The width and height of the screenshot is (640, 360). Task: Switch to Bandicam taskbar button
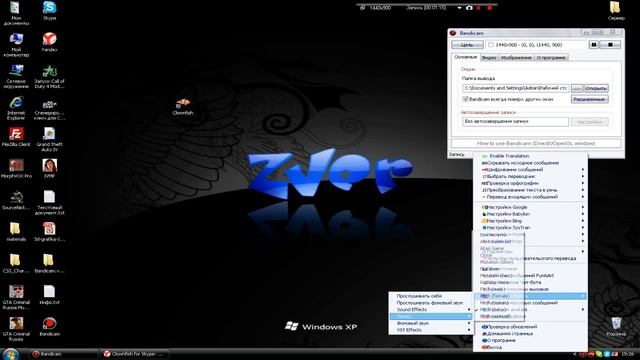63,354
